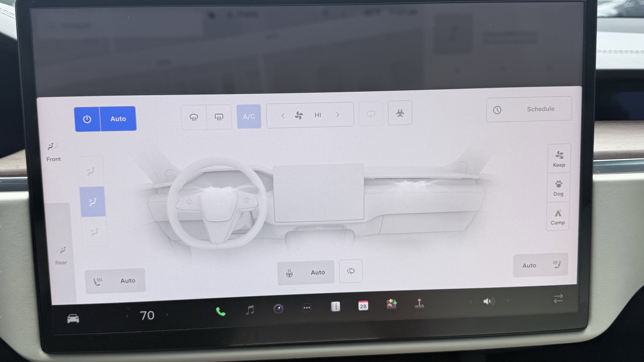This screenshot has height=362, width=644.
Task: Open the Music app
Action: click(x=250, y=310)
